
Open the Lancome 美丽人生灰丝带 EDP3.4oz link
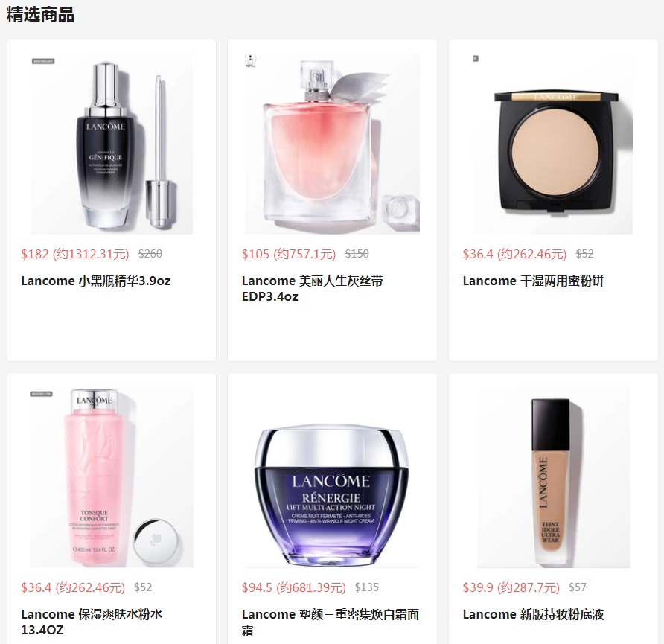click(x=313, y=289)
